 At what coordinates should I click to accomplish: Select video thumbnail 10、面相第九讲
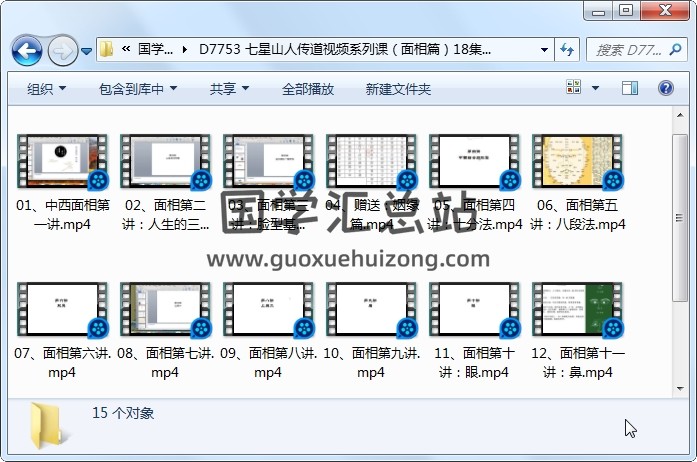371,309
